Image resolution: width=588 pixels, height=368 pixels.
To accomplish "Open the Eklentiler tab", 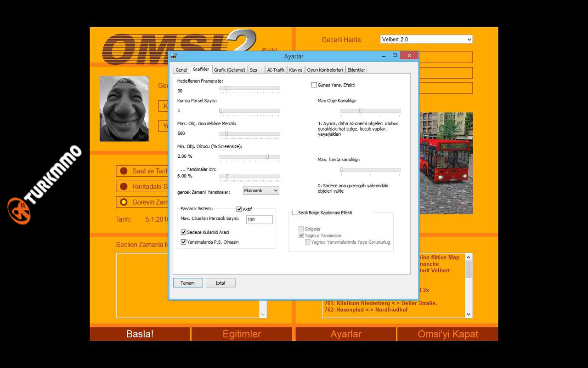I will [356, 70].
